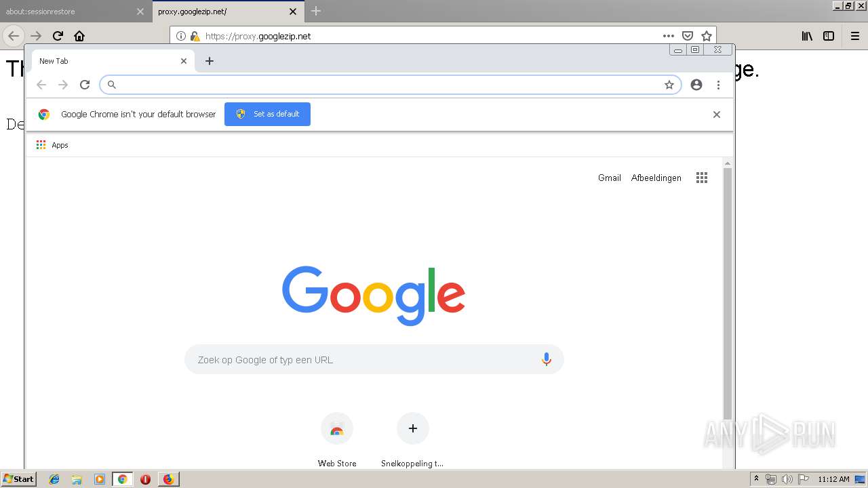Toggle the Firefox sidebar
The height and width of the screenshot is (488, 868).
coord(829,36)
